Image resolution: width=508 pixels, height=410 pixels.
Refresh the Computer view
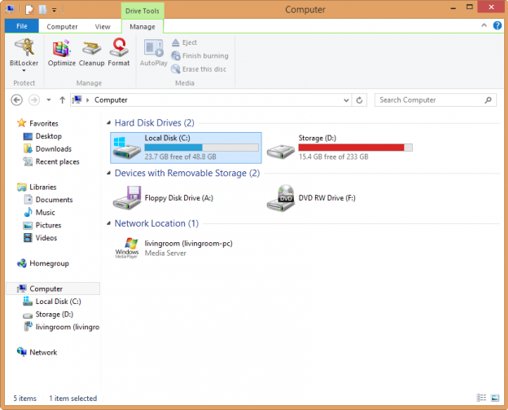click(359, 100)
